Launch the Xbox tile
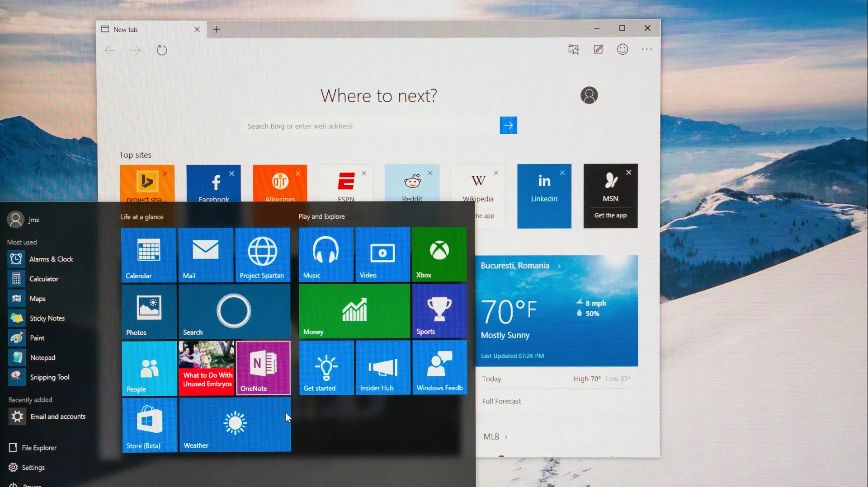 pyautogui.click(x=439, y=255)
